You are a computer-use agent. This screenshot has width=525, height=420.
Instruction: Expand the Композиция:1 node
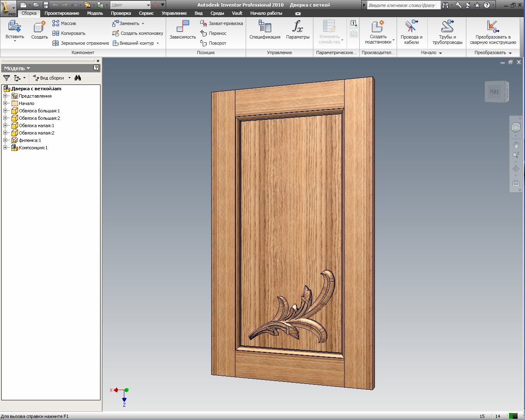coord(5,148)
